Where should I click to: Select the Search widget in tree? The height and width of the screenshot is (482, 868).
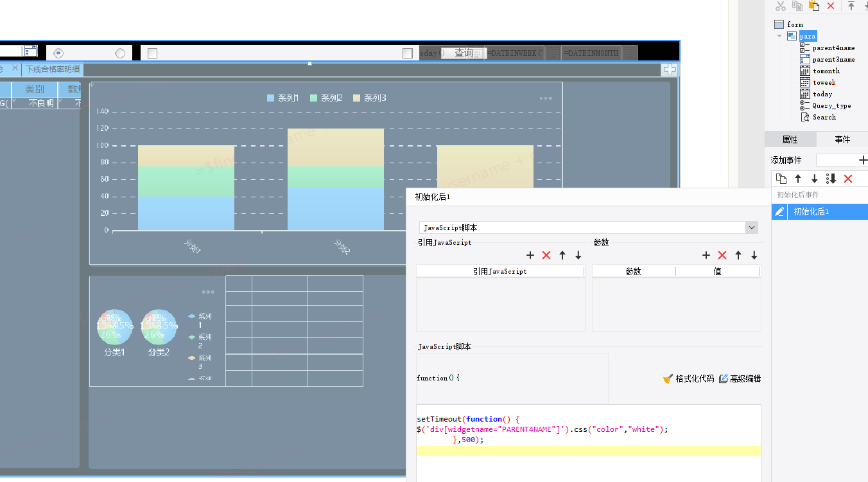pyautogui.click(x=824, y=117)
